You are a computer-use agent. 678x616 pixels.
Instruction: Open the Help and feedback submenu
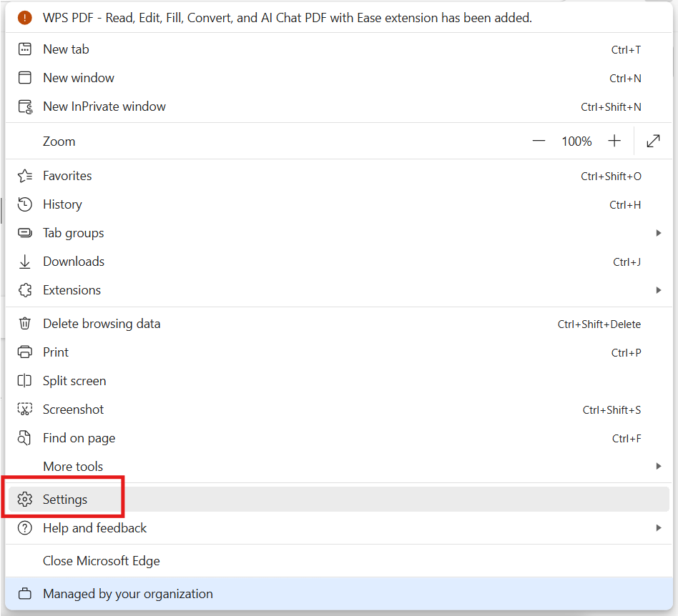coord(94,528)
